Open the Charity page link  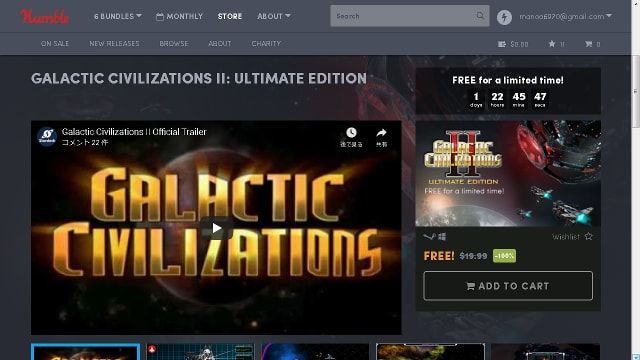tap(266, 44)
